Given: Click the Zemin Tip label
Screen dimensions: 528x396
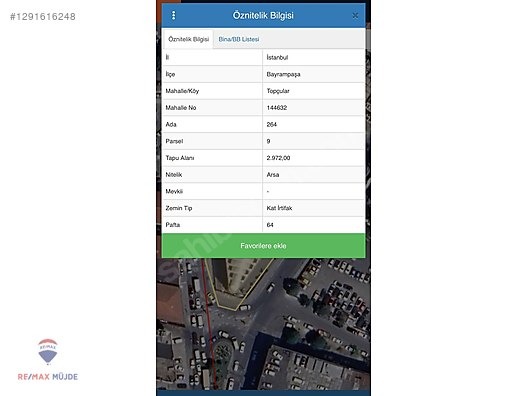Looking at the screenshot, I should click(x=179, y=208).
